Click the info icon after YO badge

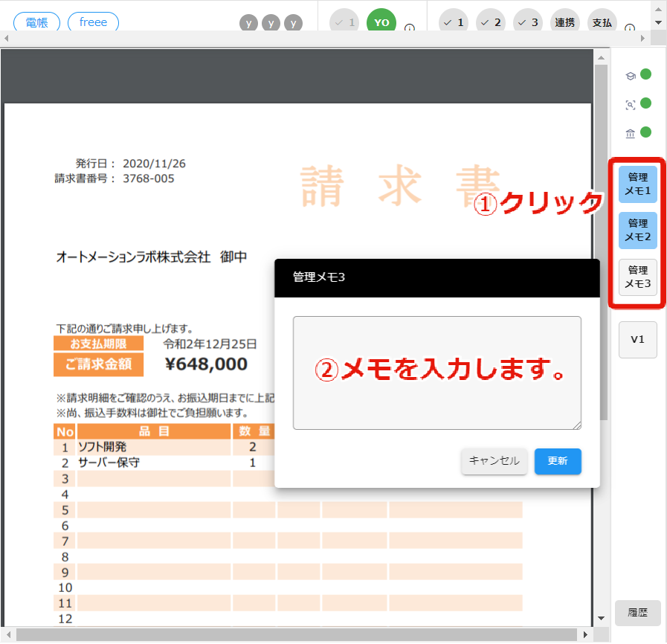pos(409,28)
